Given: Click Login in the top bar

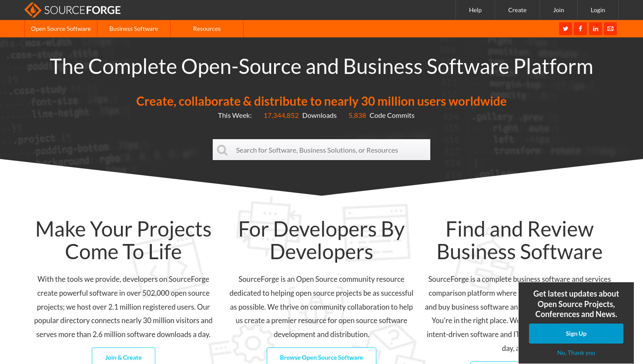Looking at the screenshot, I should pos(598,10).
